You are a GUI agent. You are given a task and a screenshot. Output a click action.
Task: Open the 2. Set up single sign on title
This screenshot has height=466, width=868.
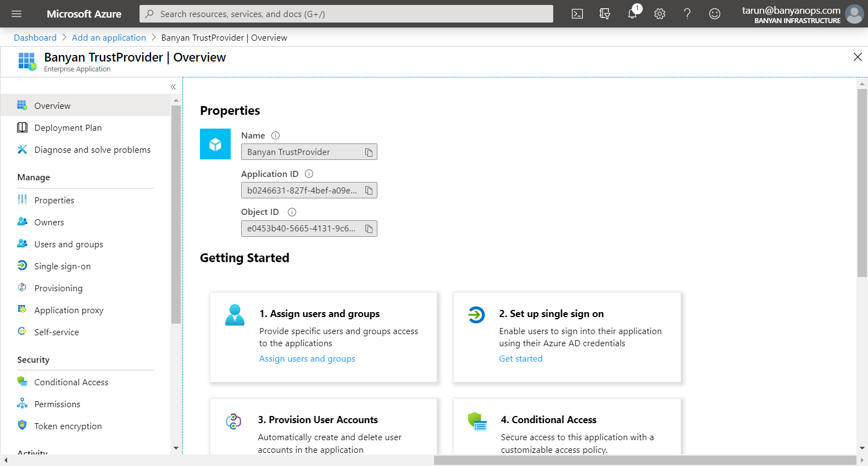(551, 314)
